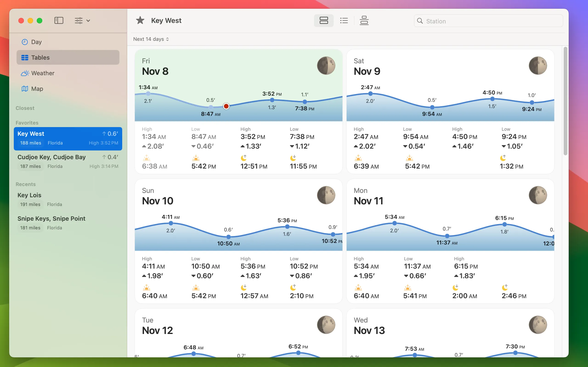Switch to the card grid view
Screen dimensions: 588x367
pyautogui.click(x=323, y=21)
